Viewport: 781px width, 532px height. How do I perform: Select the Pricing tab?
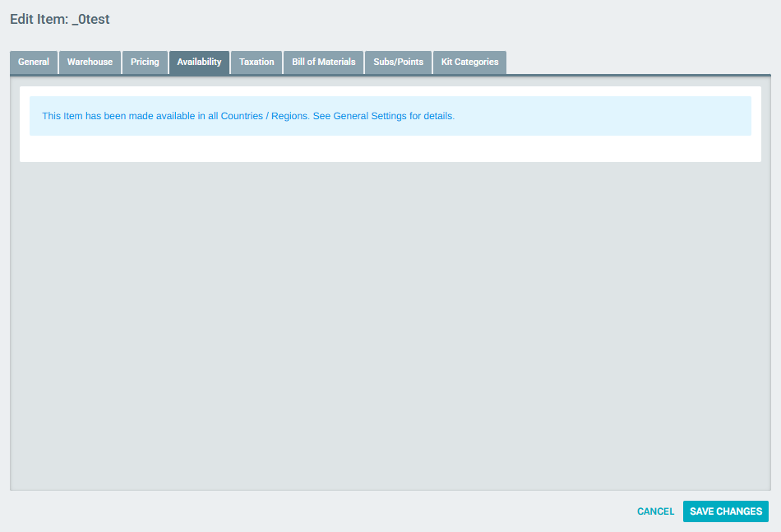(x=145, y=62)
